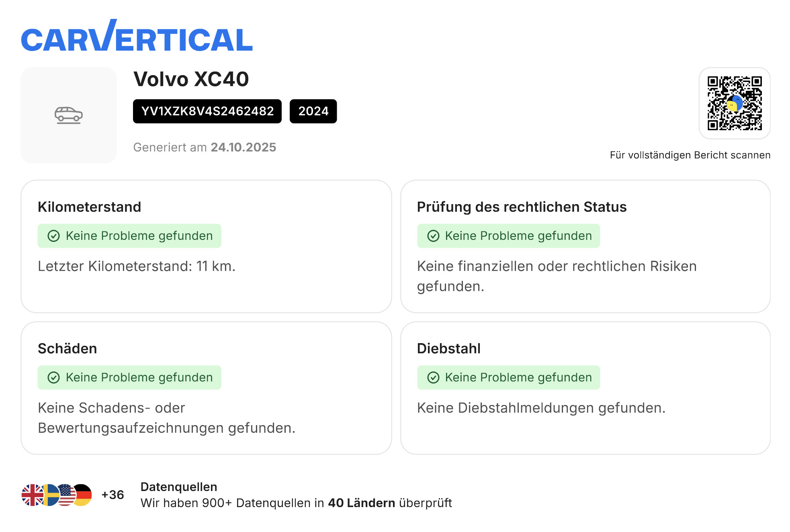Click the QR code for full report

(734, 103)
